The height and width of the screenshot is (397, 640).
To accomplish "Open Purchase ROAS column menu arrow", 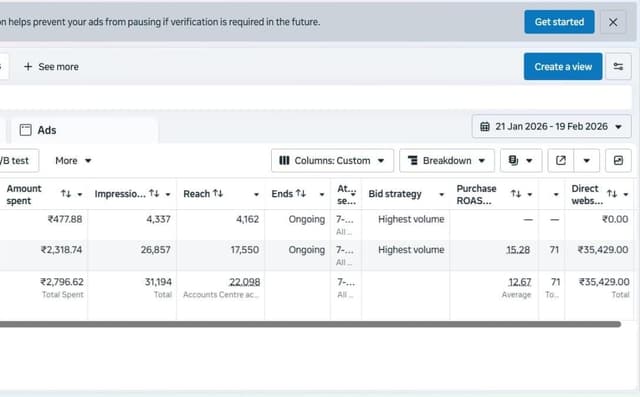I will [530, 195].
